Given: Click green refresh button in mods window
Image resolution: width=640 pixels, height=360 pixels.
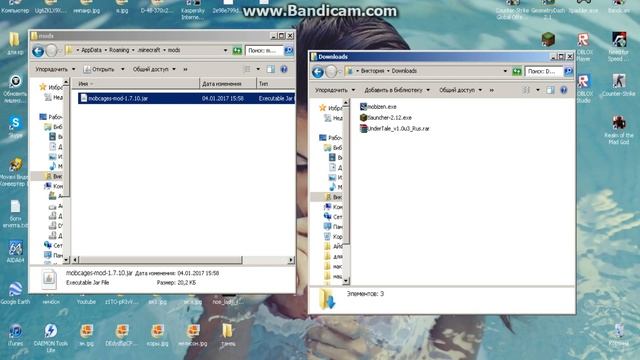Looking at the screenshot, I should pyautogui.click(x=237, y=51).
